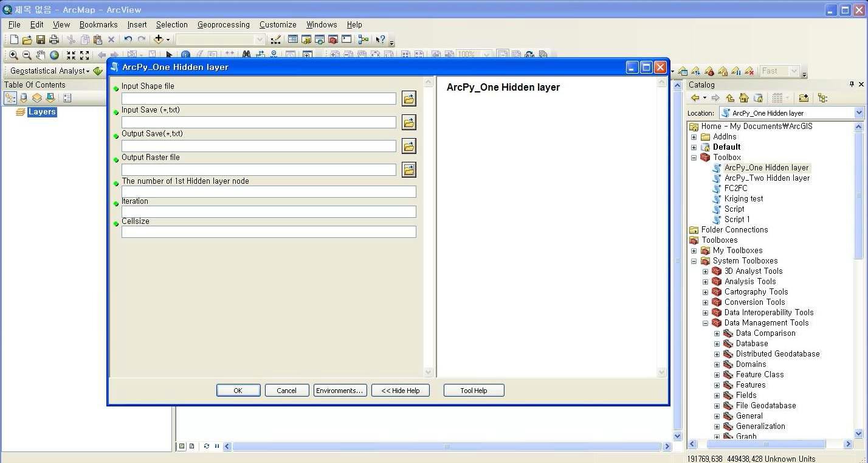Toggle List By Drawing Order in TOC
The height and width of the screenshot is (463, 868).
coord(10,98)
